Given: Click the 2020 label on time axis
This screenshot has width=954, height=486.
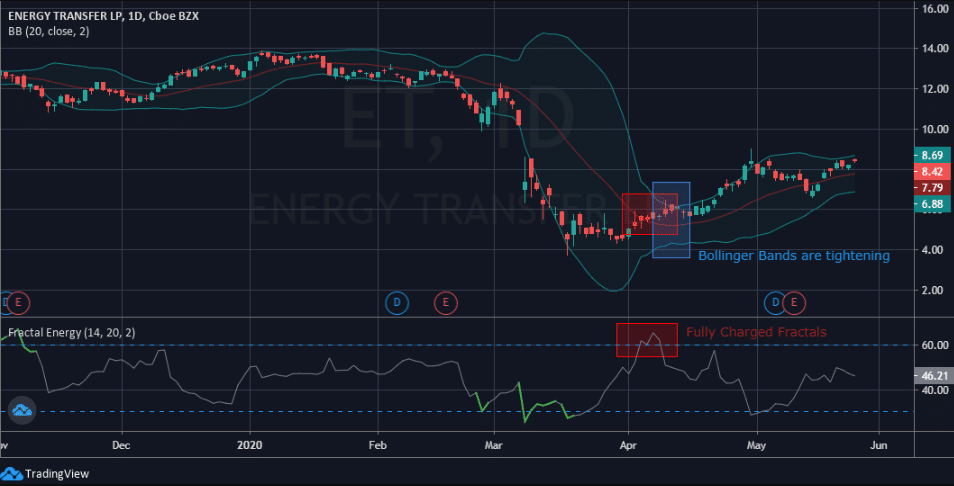Looking at the screenshot, I should click(249, 445).
